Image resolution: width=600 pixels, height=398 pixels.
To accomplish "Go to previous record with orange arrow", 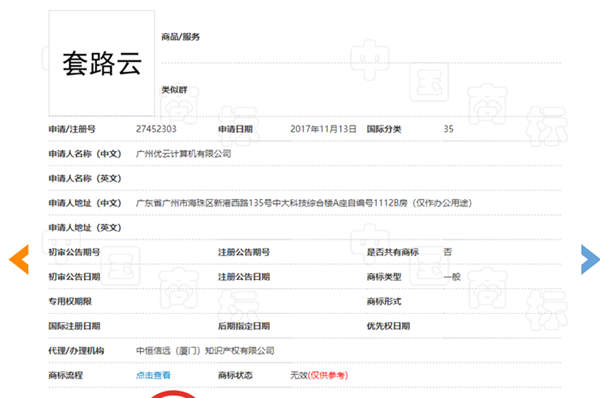I will (x=19, y=259).
